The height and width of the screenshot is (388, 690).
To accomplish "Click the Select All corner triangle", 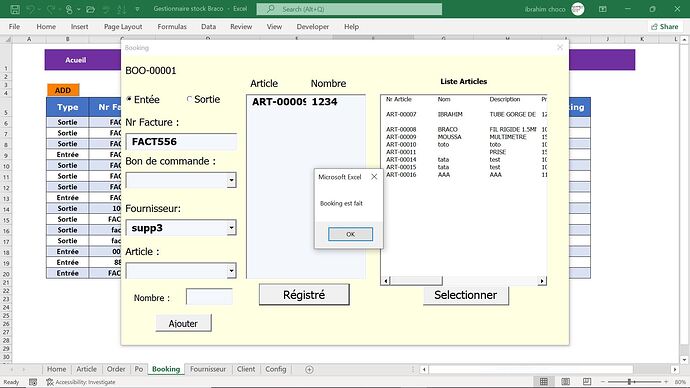I will tap(7, 39).
